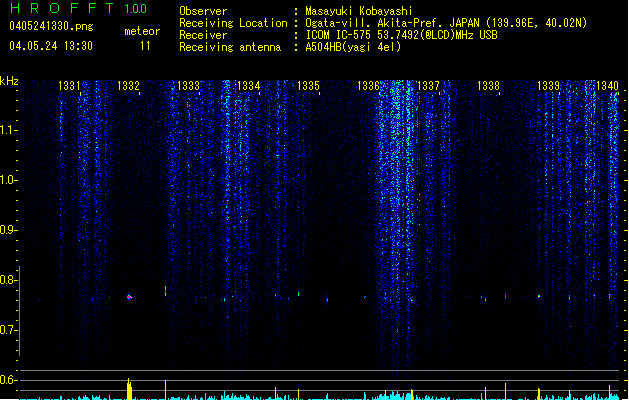Click the 0.8 kHz axis label
This screenshot has height=400, width=629.
pyautogui.click(x=8, y=280)
